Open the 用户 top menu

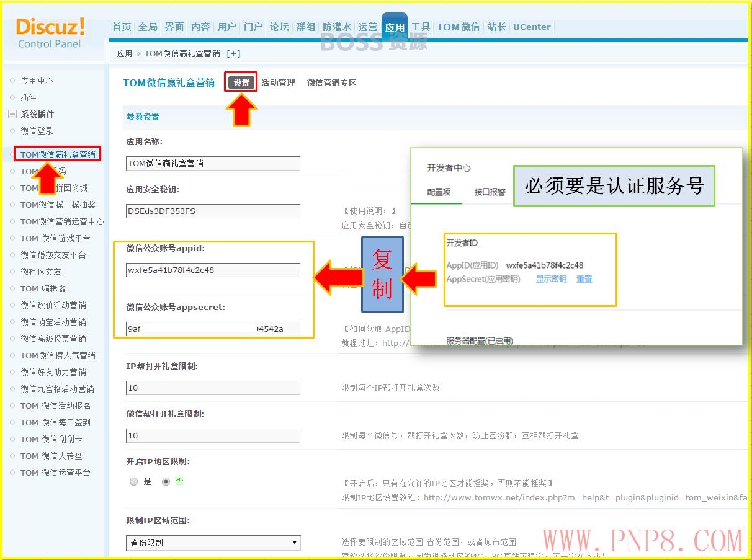(227, 27)
